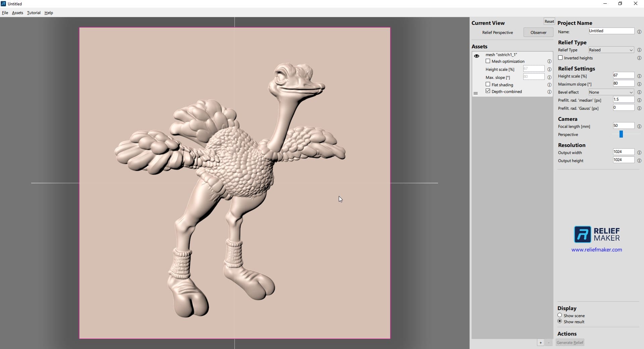Uncheck Depth-combined checkbox
Viewport: 644px width, 349px height.
click(488, 91)
